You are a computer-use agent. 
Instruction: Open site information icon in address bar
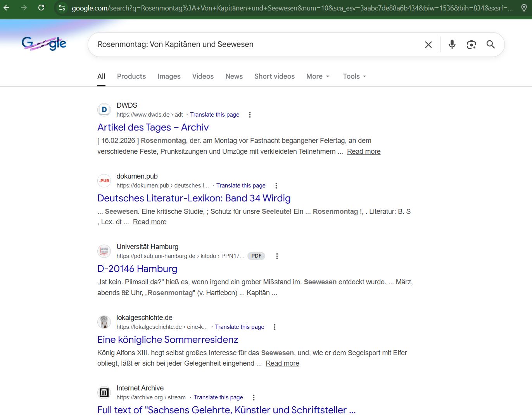tap(62, 8)
